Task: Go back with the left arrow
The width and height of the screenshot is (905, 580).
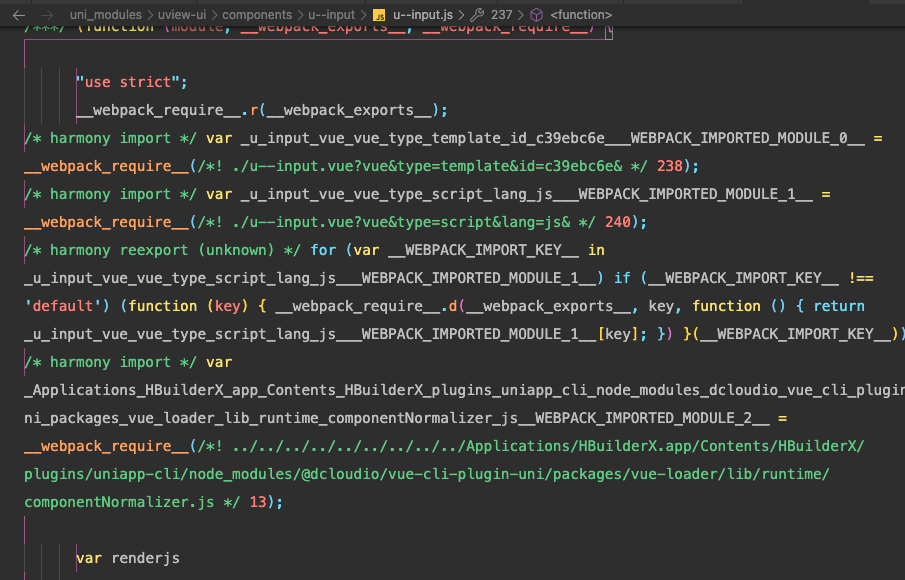Action: click(19, 15)
